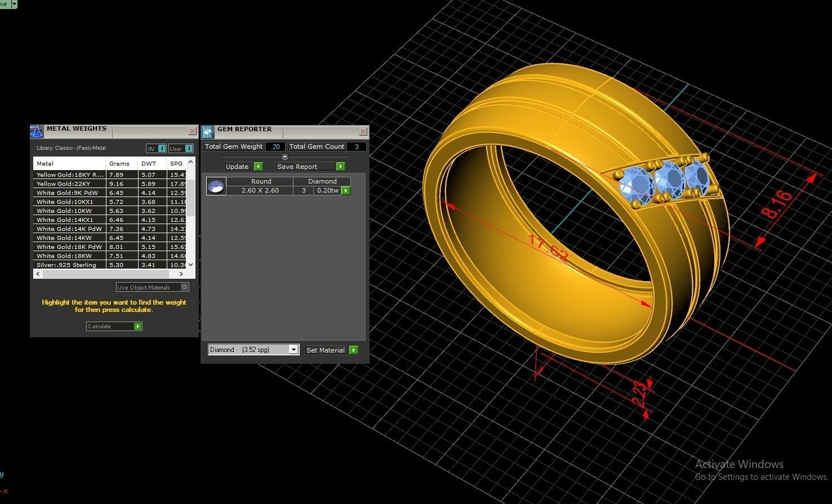Image resolution: width=832 pixels, height=504 pixels.
Task: Select the Silver:.925 Sterling row
Action: 110,265
